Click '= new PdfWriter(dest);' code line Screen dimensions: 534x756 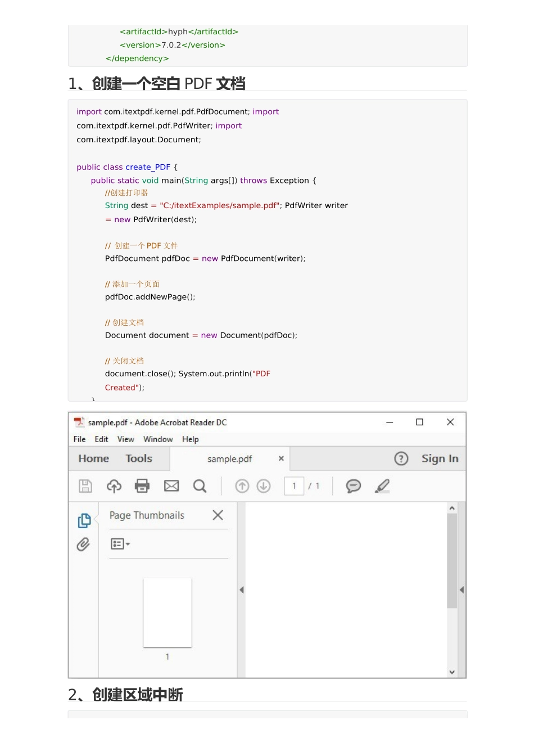tap(151, 219)
